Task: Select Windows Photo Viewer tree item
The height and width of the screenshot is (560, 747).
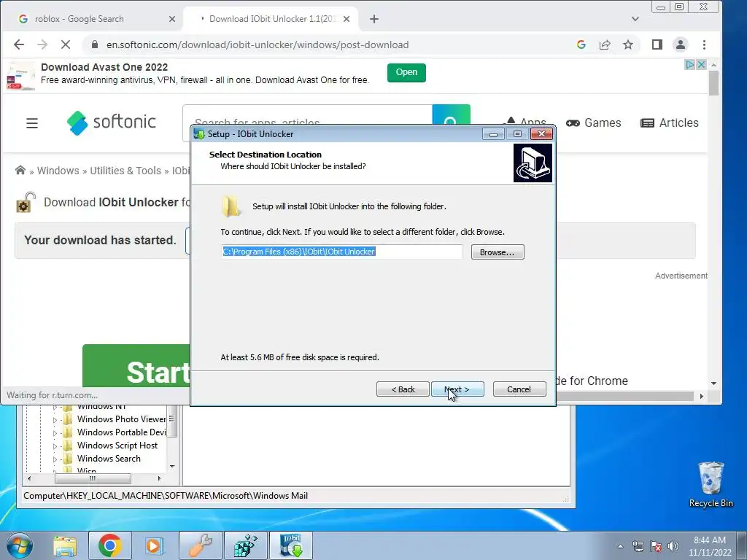Action: (121, 419)
